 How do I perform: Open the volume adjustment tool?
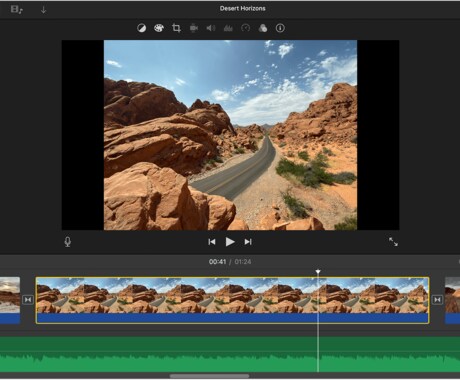(211, 28)
